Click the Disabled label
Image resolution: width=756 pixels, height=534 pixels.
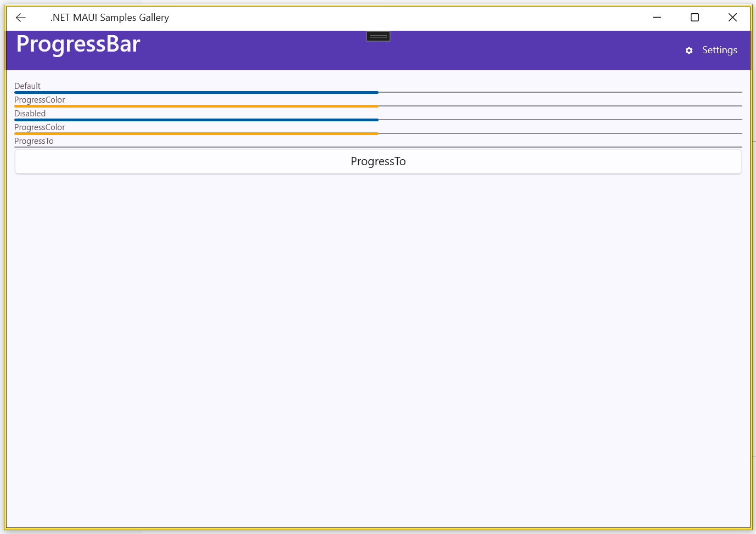(x=30, y=114)
